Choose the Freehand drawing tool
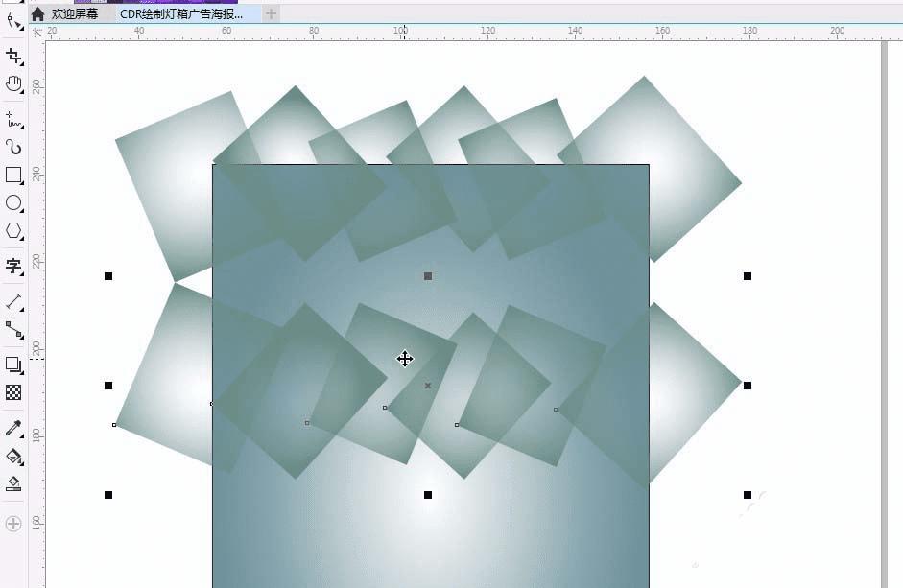903x588 pixels. coord(13,120)
